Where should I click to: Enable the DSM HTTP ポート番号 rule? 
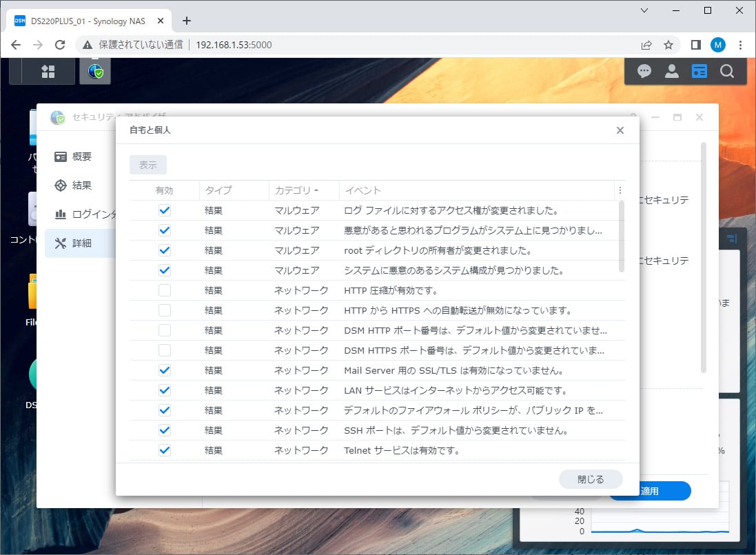click(x=165, y=330)
